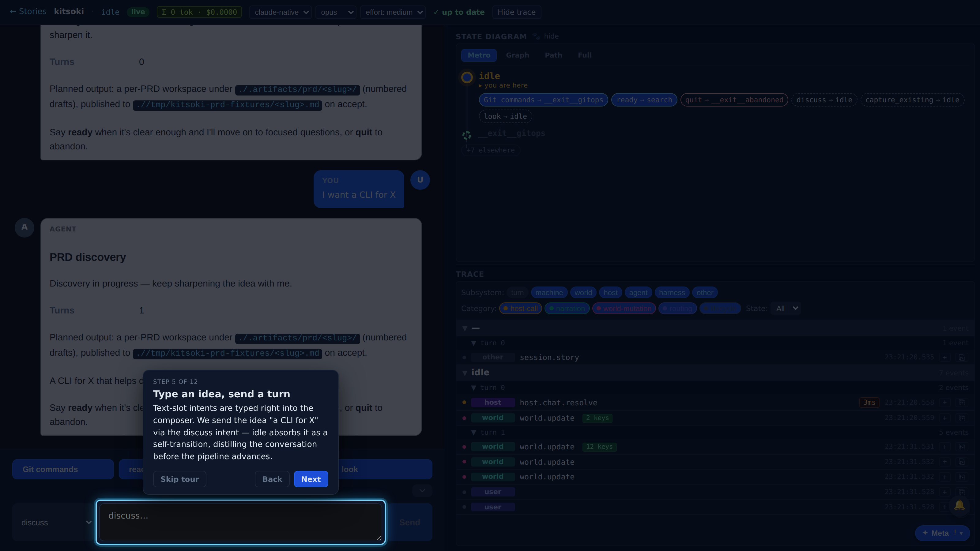Viewport: 980px width, 551px height.
Task: Go back to Stories
Action: 28,11
